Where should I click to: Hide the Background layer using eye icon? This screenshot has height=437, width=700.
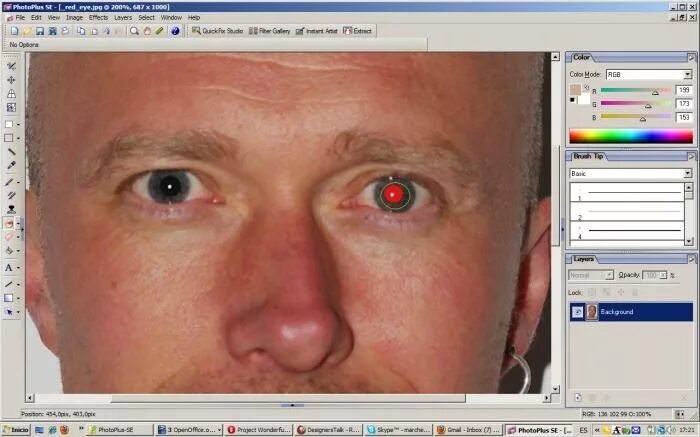tap(577, 312)
